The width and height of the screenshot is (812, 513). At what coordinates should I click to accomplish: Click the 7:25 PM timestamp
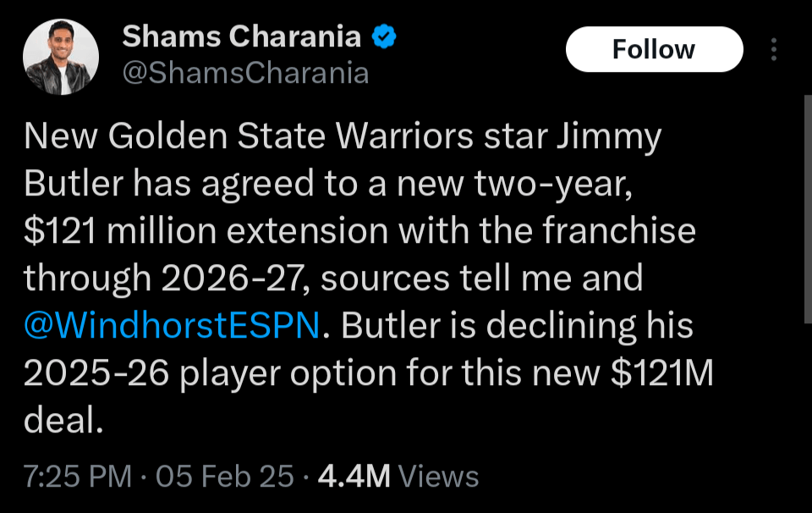[78, 477]
